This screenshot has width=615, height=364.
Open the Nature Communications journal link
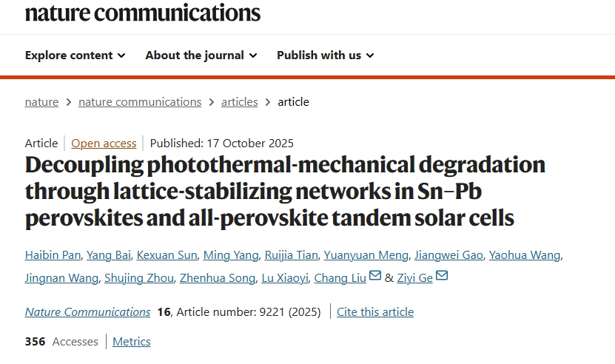[87, 312]
